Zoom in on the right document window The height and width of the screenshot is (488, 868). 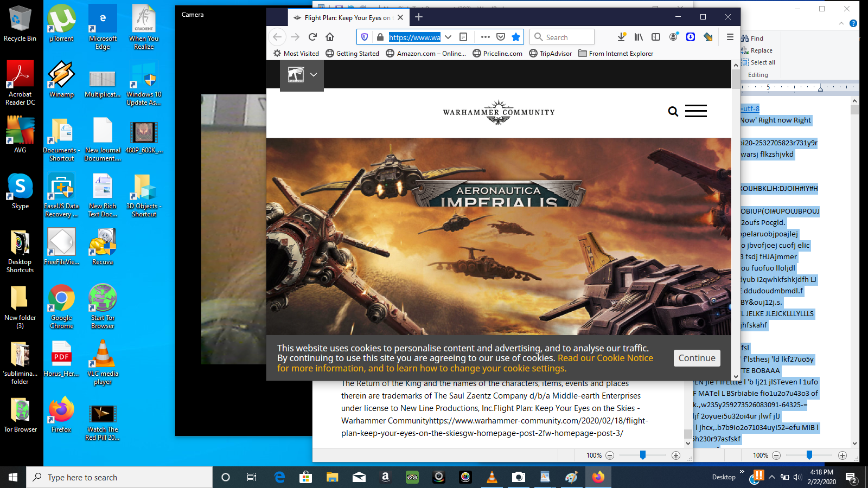pyautogui.click(x=843, y=455)
